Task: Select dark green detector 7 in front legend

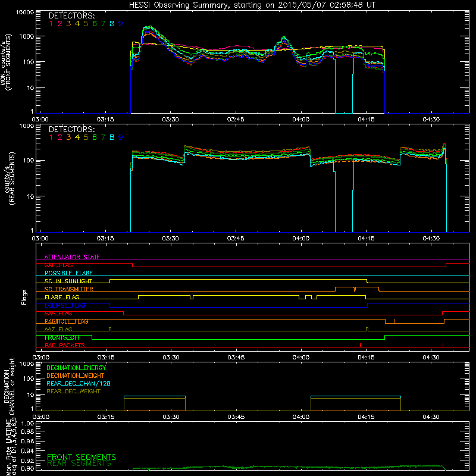Action: 103,24
